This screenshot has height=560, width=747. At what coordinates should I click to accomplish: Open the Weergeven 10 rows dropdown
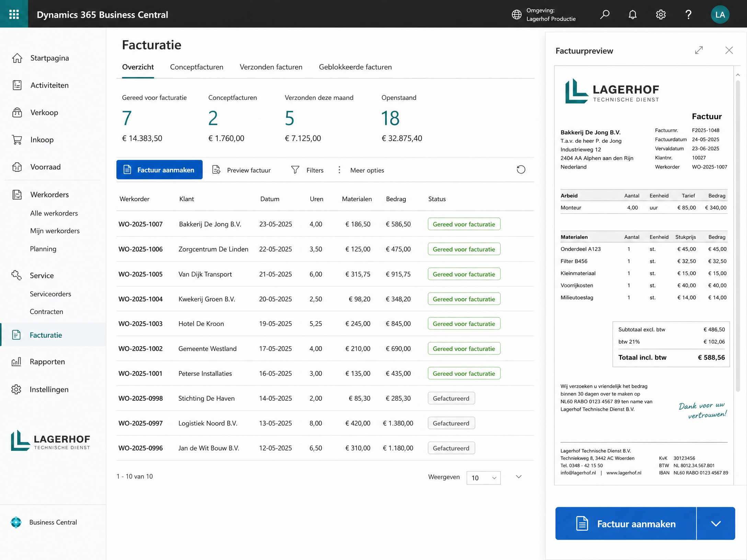tap(483, 478)
